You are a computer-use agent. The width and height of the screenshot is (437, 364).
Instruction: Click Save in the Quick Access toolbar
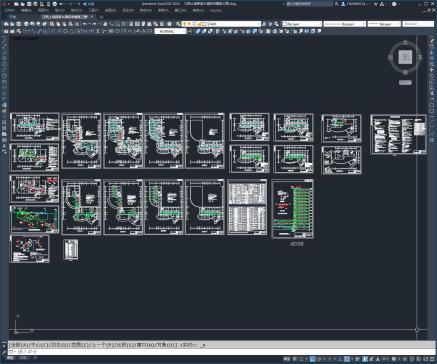29,4
